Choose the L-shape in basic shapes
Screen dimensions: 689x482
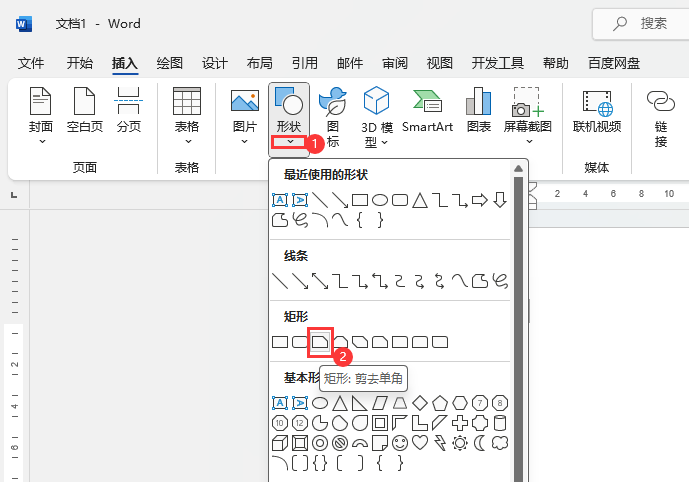pos(420,423)
